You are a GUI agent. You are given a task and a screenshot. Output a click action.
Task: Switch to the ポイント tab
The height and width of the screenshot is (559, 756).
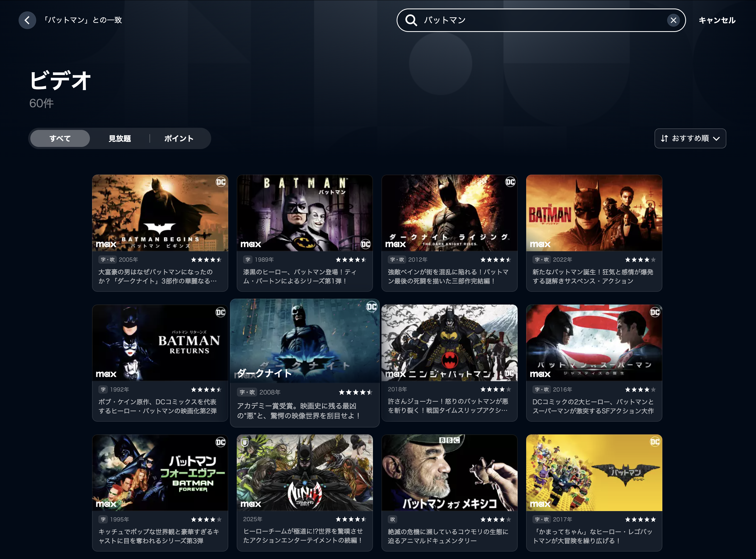[x=179, y=138]
